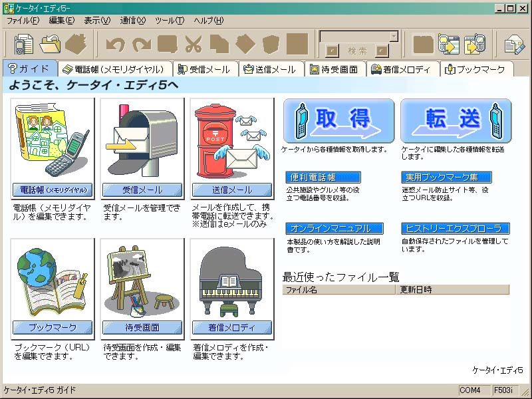532x399 pixels.
Task: Open file using the folder toolbar icon
Action: pyautogui.click(x=50, y=44)
